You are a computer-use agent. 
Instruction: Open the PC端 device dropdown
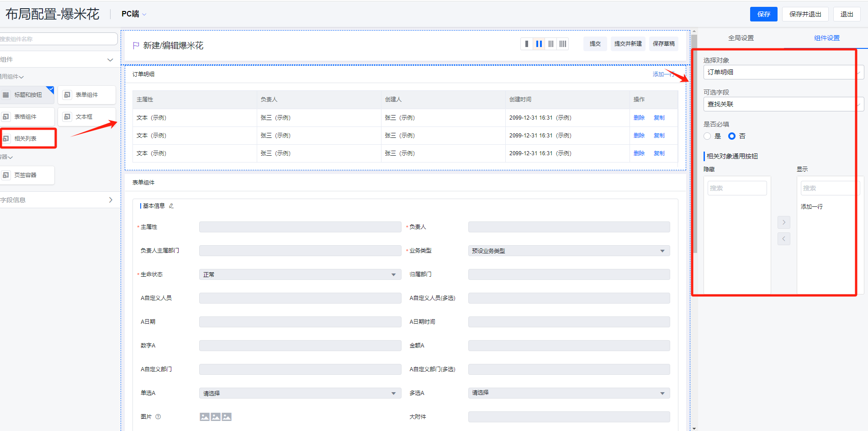tap(134, 14)
